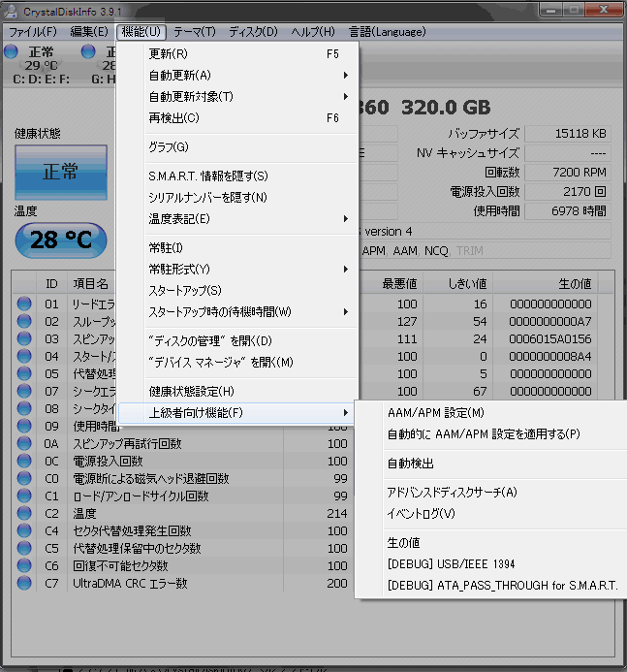This screenshot has width=627, height=672.
Task: Click status orb for attribute 03
Action: point(24,338)
